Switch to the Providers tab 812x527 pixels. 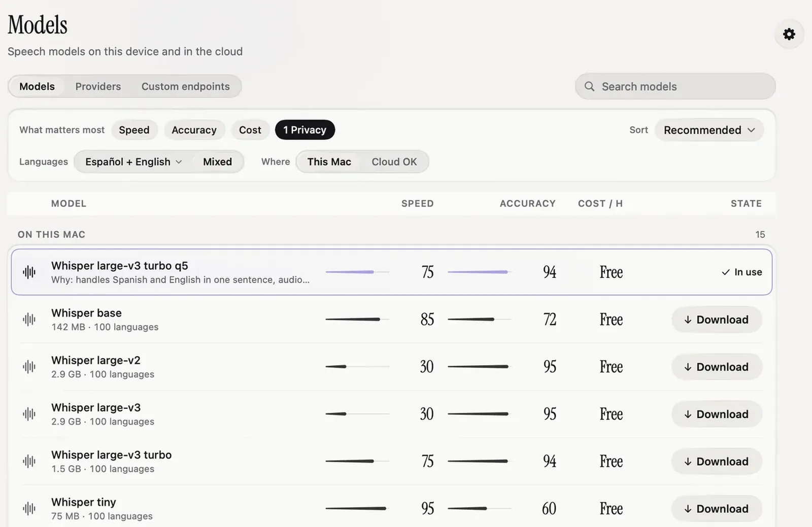click(x=98, y=86)
